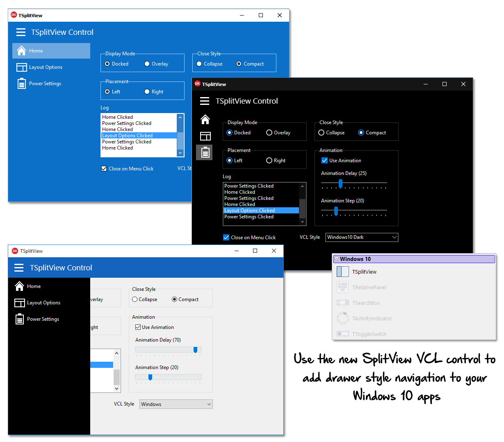The image size is (504, 442).
Task: Open VCL Style Windows10 Dark dropdown
Action: point(362,237)
